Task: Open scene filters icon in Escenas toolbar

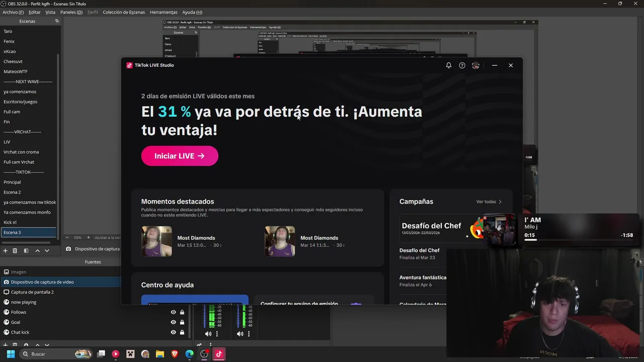Action: (26, 250)
